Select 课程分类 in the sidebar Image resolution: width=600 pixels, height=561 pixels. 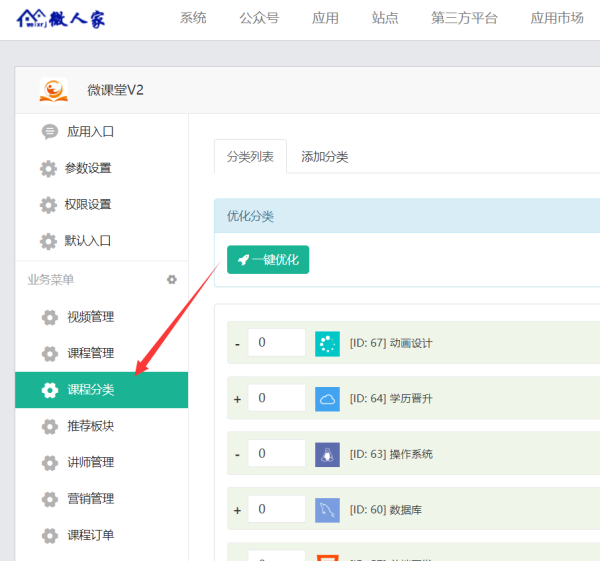[x=101, y=390]
